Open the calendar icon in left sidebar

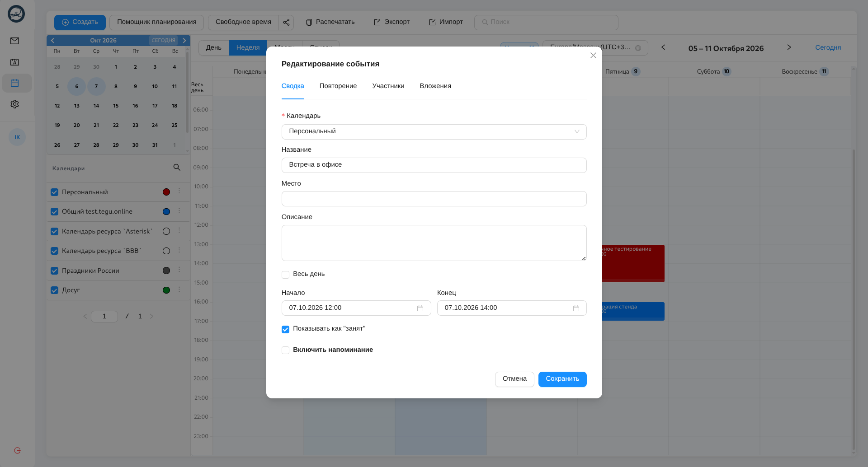point(15,83)
